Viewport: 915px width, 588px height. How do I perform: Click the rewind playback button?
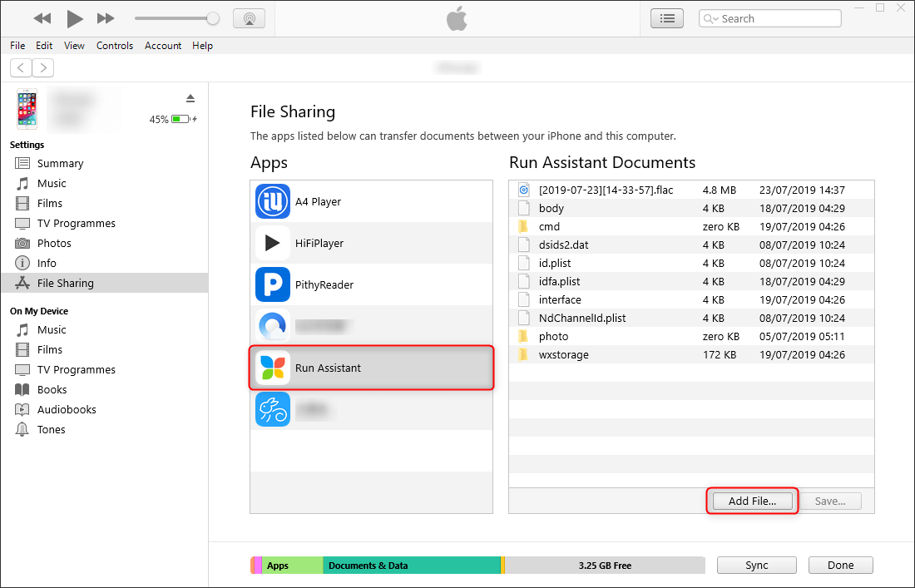[x=42, y=18]
